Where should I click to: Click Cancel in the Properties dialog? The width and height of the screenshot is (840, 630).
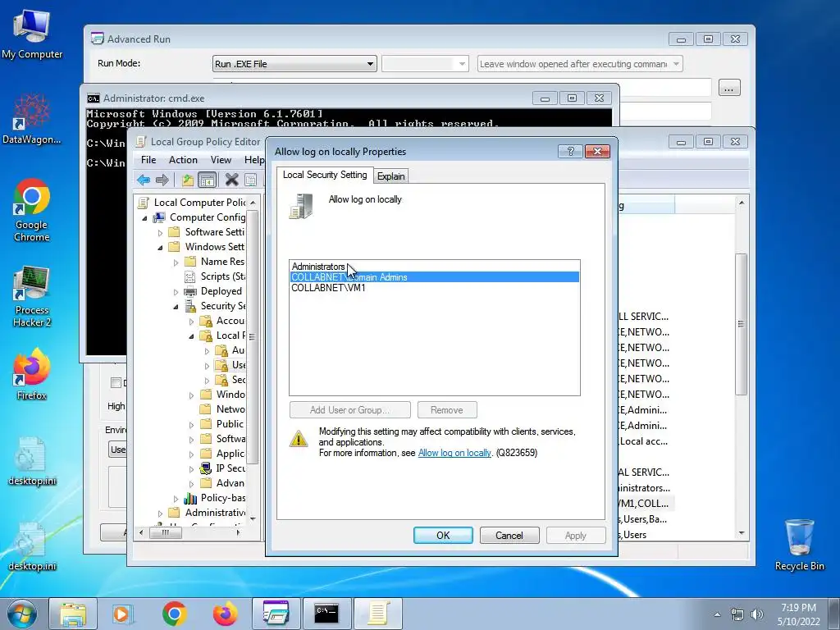pos(509,535)
